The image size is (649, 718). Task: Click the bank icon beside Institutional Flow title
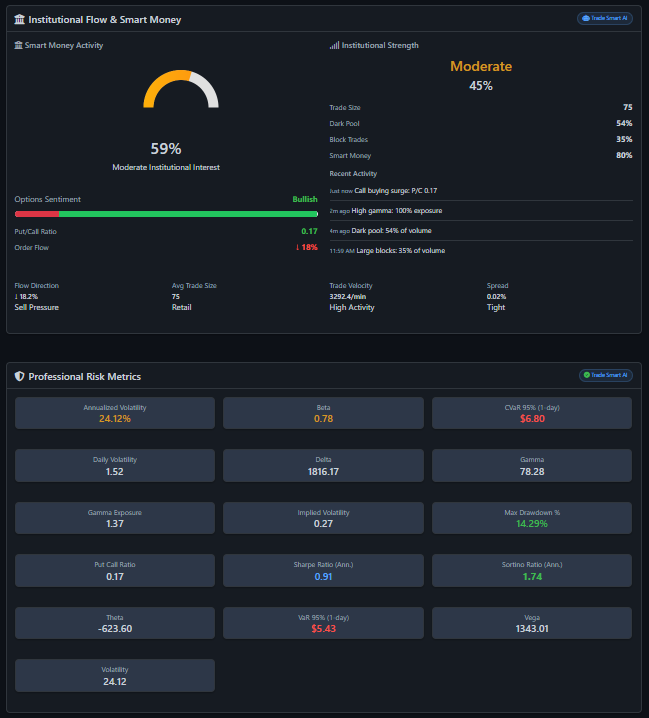20,19
